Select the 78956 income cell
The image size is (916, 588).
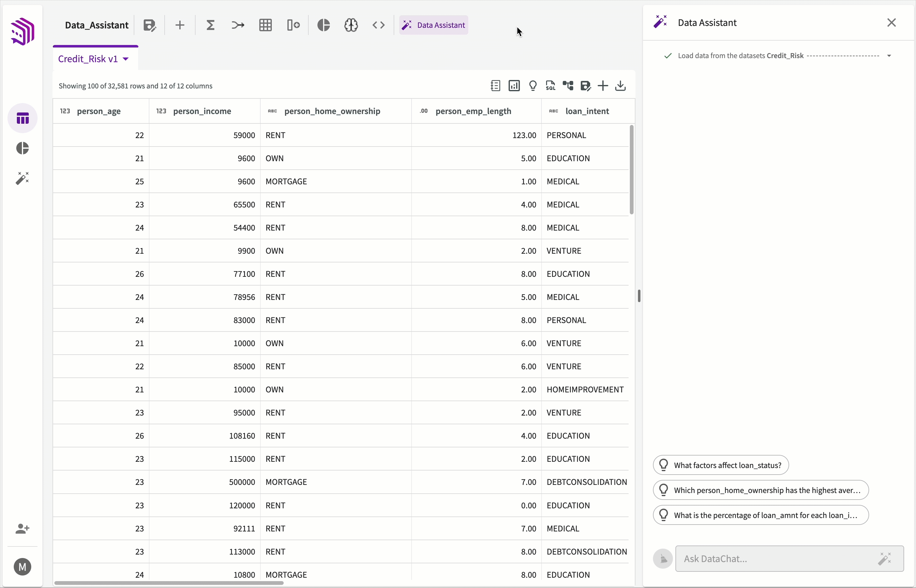point(205,297)
